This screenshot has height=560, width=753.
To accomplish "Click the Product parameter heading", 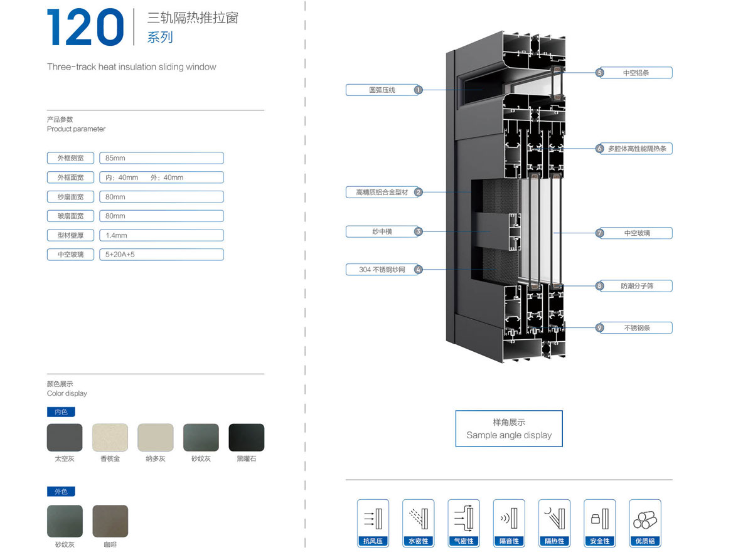I will coord(76,129).
